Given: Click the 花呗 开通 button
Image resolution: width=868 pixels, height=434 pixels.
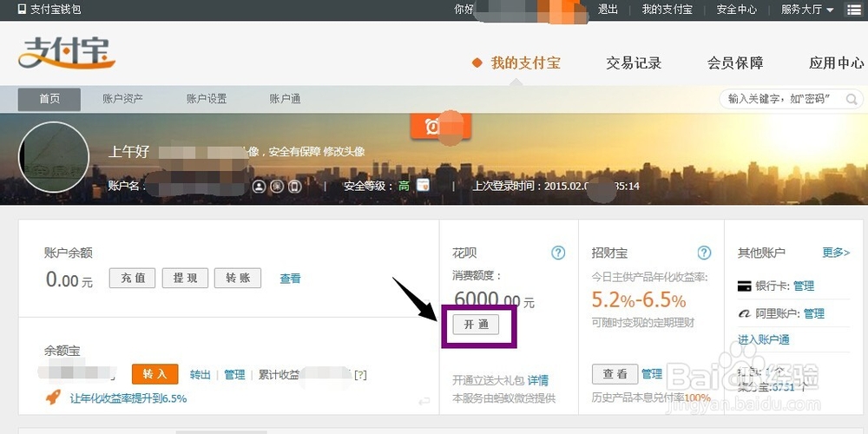Looking at the screenshot, I should click(476, 325).
